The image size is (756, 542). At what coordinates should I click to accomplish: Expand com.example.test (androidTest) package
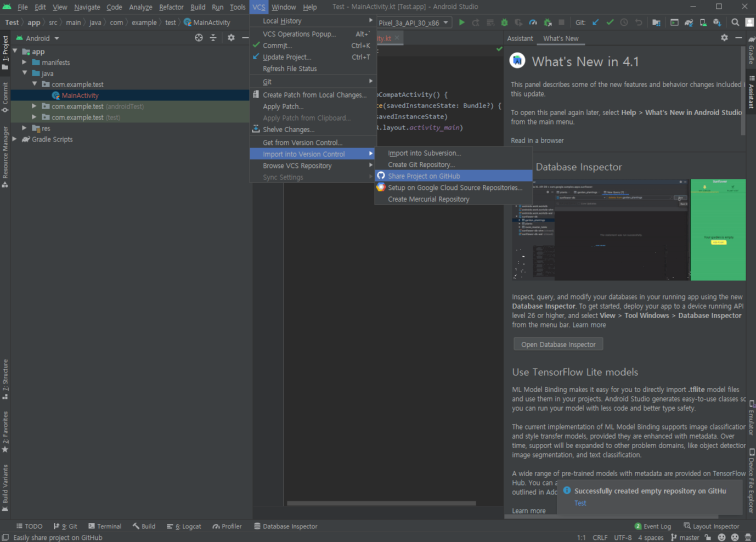click(x=35, y=106)
